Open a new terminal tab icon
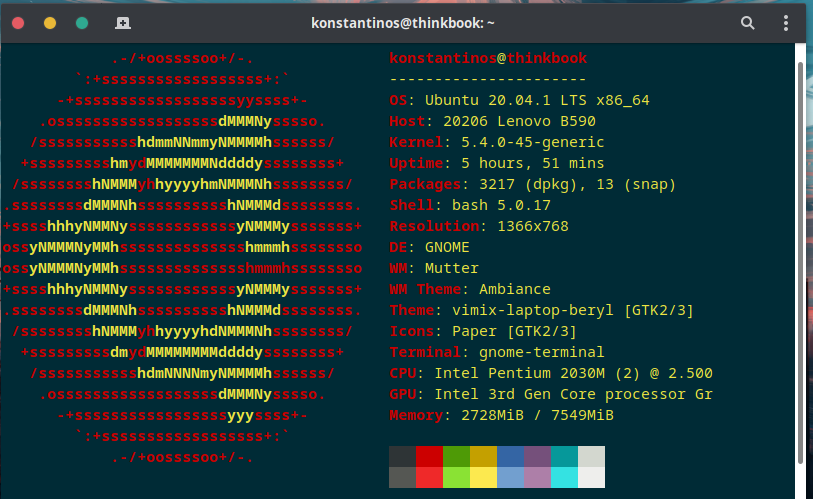 point(123,23)
